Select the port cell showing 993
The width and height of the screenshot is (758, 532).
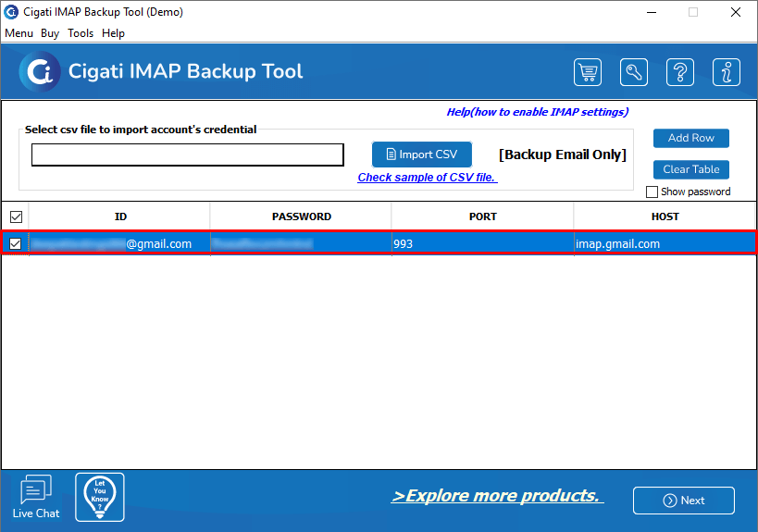click(x=482, y=243)
